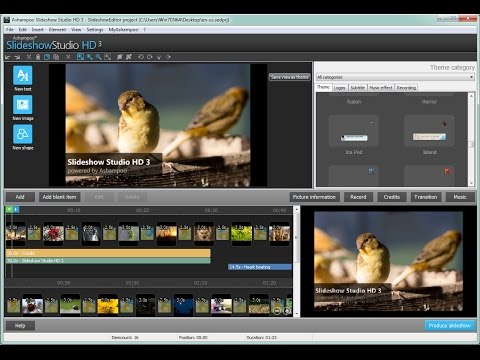480x360 pixels.
Task: Open the File menu
Action: point(10,30)
